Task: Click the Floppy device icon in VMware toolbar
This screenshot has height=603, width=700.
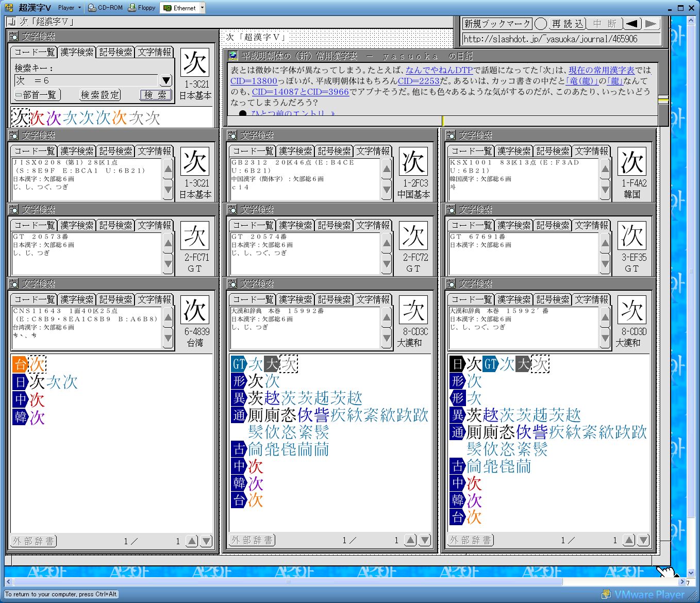Action: pyautogui.click(x=132, y=8)
